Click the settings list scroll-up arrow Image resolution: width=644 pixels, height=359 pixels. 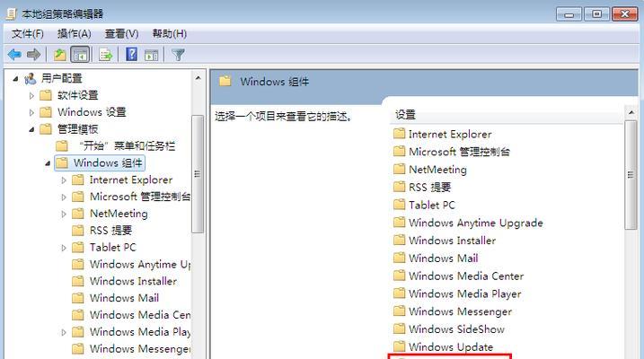pos(631,112)
